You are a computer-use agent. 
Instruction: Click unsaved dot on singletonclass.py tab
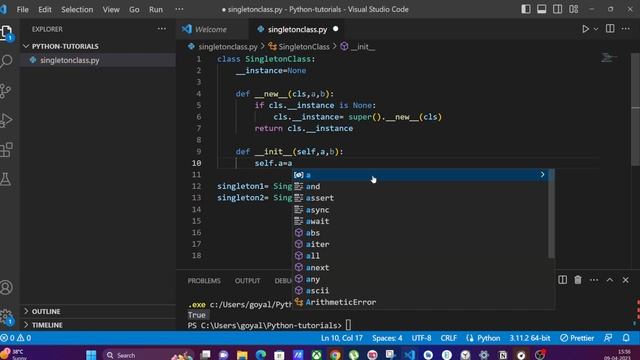tap(336, 29)
